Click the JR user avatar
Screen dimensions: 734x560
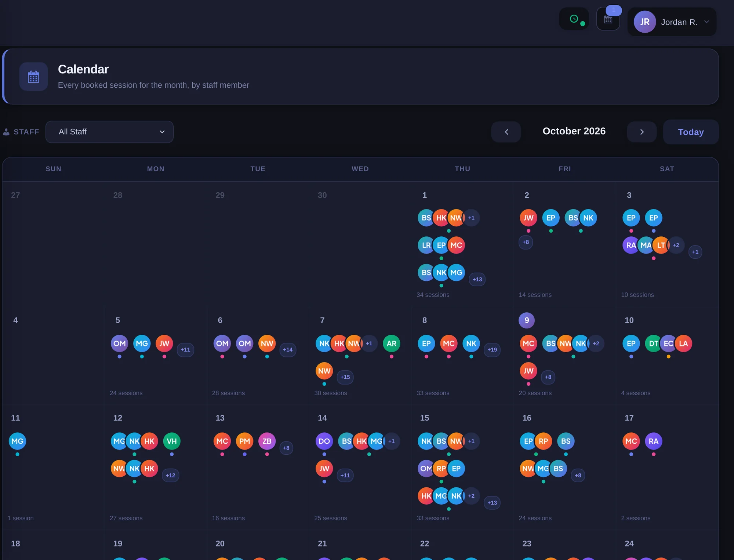coord(645,22)
